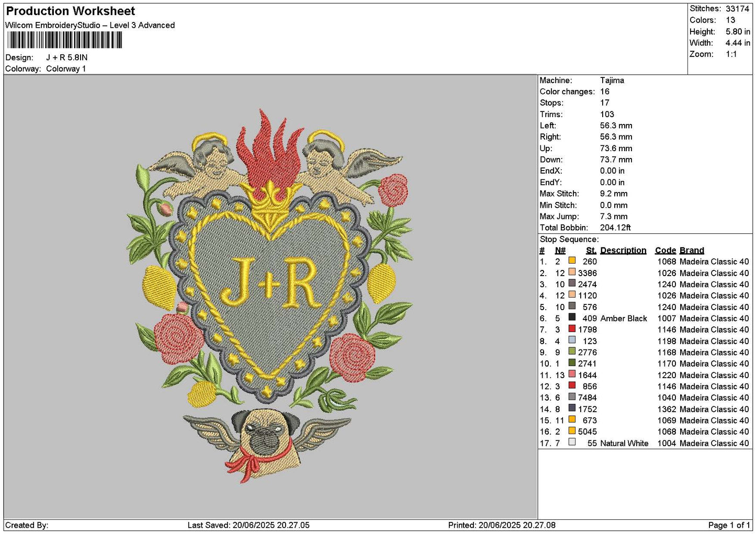Click the Max Stitch value '9.2 mm'
The image size is (756, 534).
coord(614,194)
